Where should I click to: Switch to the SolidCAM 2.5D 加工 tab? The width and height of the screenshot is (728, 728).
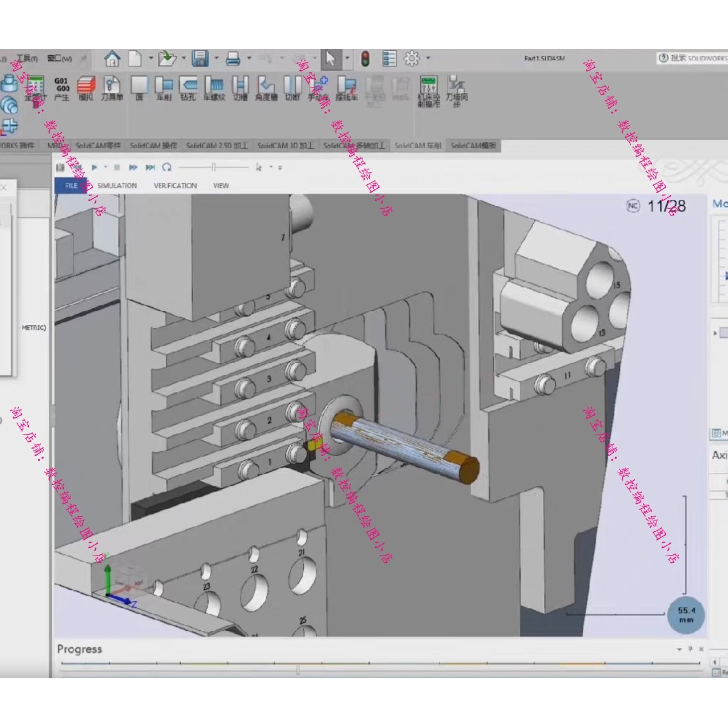[217, 146]
